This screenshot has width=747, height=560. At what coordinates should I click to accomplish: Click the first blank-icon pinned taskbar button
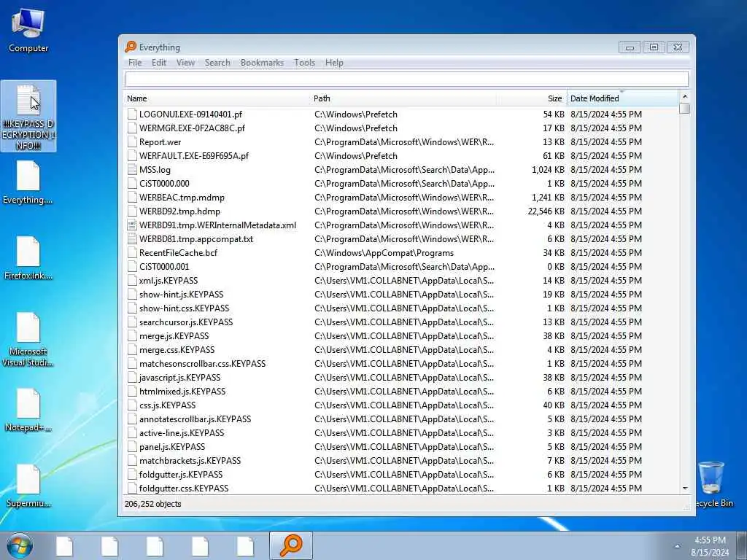[x=64, y=545]
